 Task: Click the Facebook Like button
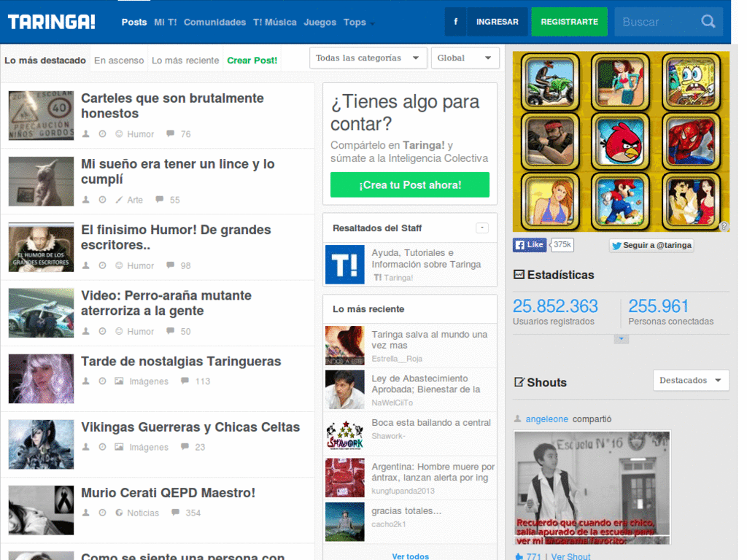(x=530, y=245)
